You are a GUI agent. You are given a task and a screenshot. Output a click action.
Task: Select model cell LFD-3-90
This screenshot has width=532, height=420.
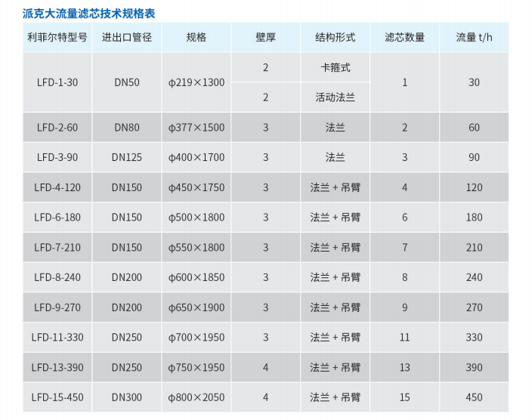pos(57,157)
